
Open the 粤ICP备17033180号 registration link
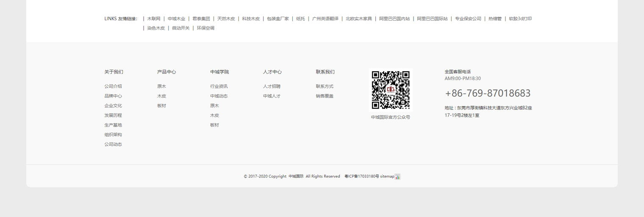coord(361,176)
